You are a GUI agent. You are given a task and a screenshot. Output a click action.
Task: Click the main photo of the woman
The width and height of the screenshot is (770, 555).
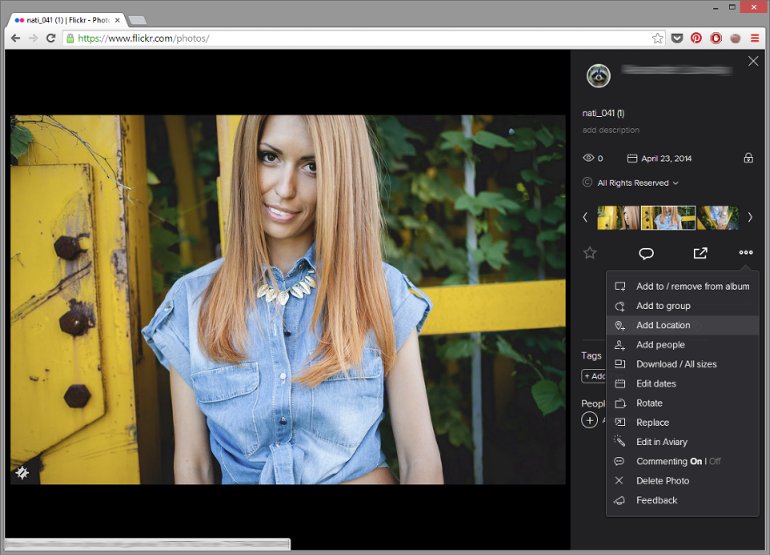(288, 300)
